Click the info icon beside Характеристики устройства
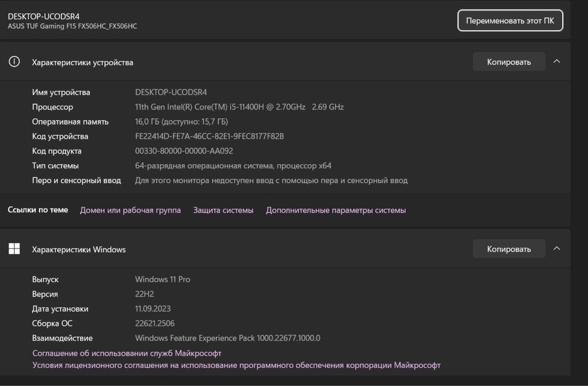The height and width of the screenshot is (386, 588). (x=14, y=62)
